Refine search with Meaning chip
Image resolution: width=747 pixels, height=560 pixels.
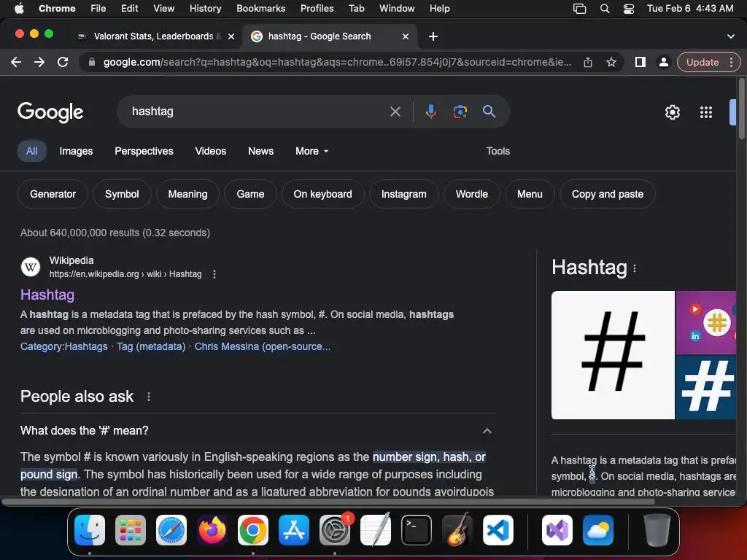(187, 194)
